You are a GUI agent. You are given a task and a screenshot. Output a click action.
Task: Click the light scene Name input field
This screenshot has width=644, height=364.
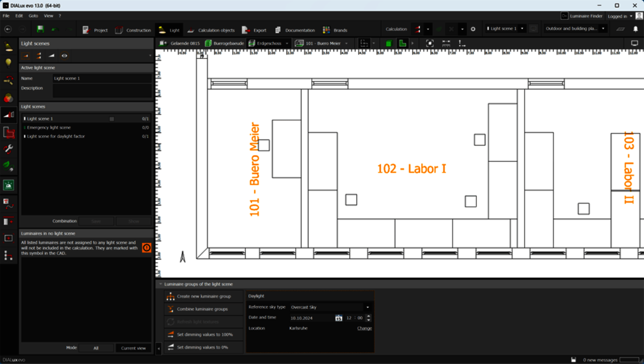102,78
